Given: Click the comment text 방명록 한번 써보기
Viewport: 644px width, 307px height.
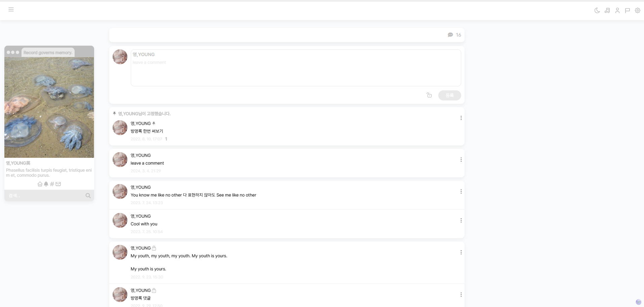Looking at the screenshot, I should click(x=147, y=131).
